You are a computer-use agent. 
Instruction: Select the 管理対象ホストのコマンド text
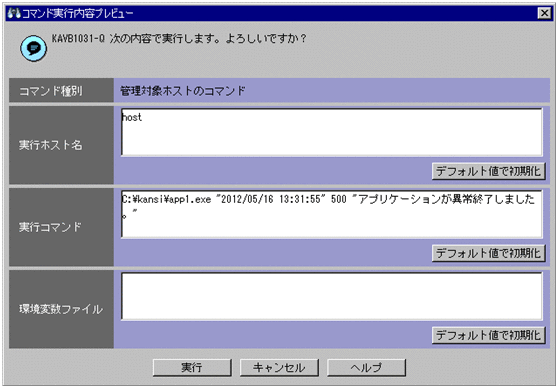[x=182, y=91]
